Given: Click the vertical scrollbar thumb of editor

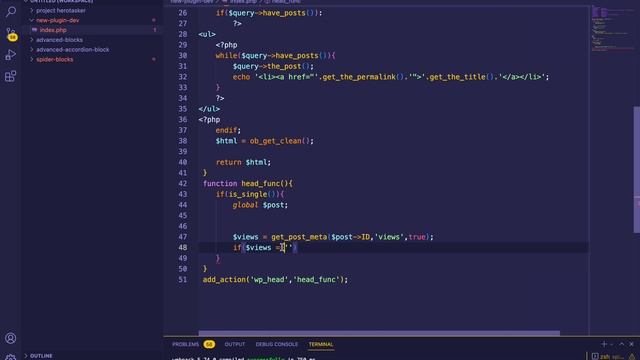Looking at the screenshot, I should click(636, 169).
